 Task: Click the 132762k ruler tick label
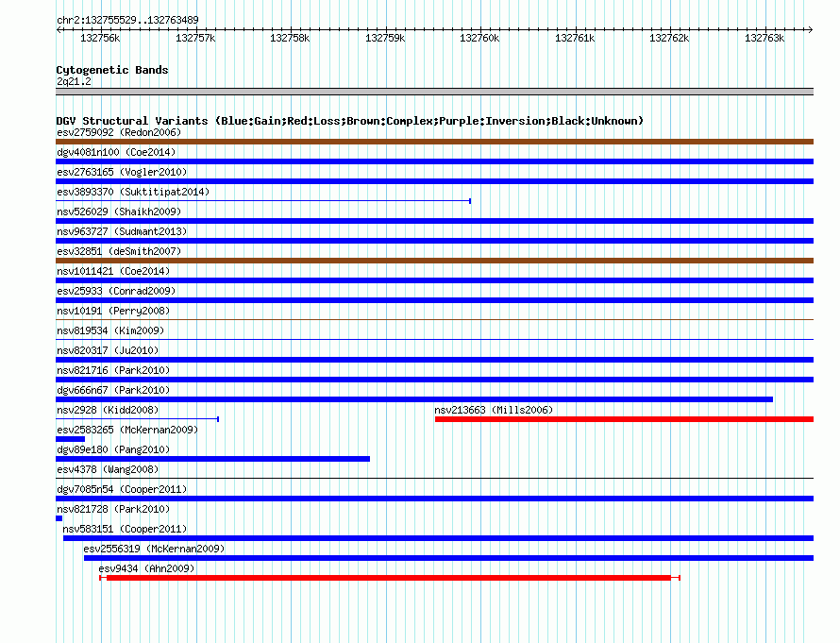point(669,38)
